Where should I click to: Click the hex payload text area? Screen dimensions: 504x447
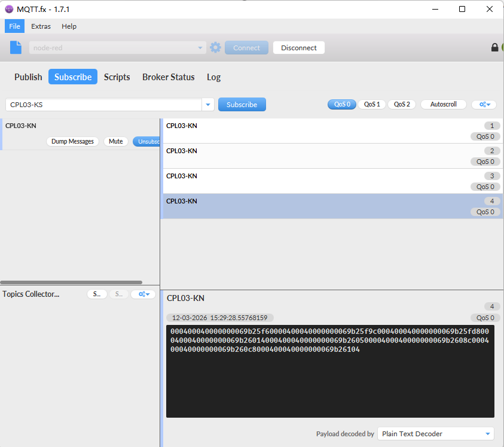pos(330,371)
